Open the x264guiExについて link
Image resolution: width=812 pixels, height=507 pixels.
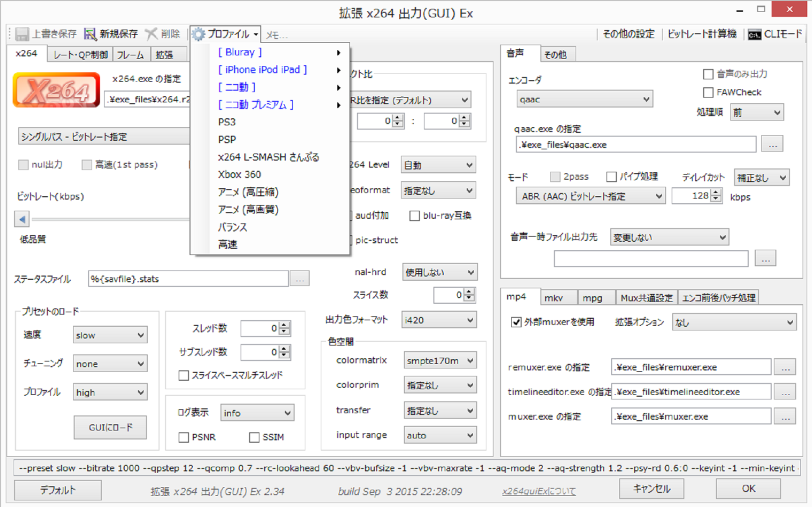click(539, 491)
